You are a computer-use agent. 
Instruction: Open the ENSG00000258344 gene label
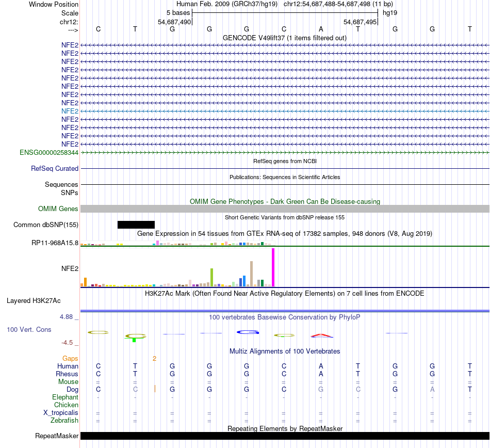click(x=49, y=152)
